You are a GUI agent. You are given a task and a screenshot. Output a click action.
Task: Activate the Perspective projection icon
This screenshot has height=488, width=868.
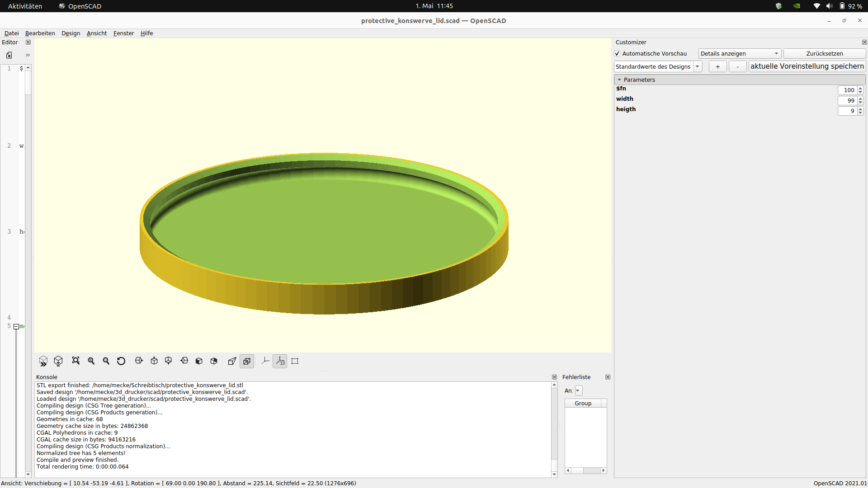coord(232,361)
